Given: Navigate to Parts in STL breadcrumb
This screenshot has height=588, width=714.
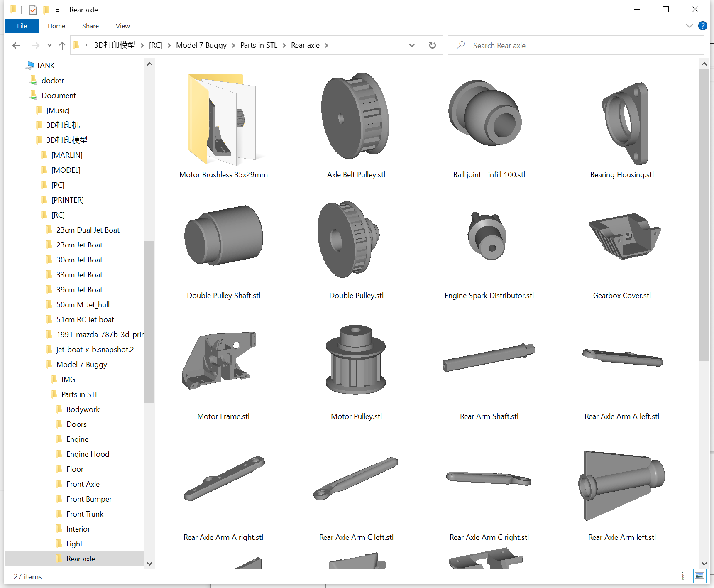Looking at the screenshot, I should 258,45.
